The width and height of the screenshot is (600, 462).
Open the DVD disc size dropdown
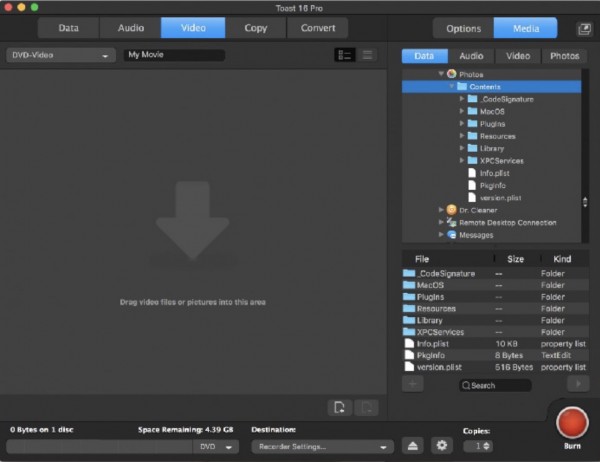[x=216, y=447]
